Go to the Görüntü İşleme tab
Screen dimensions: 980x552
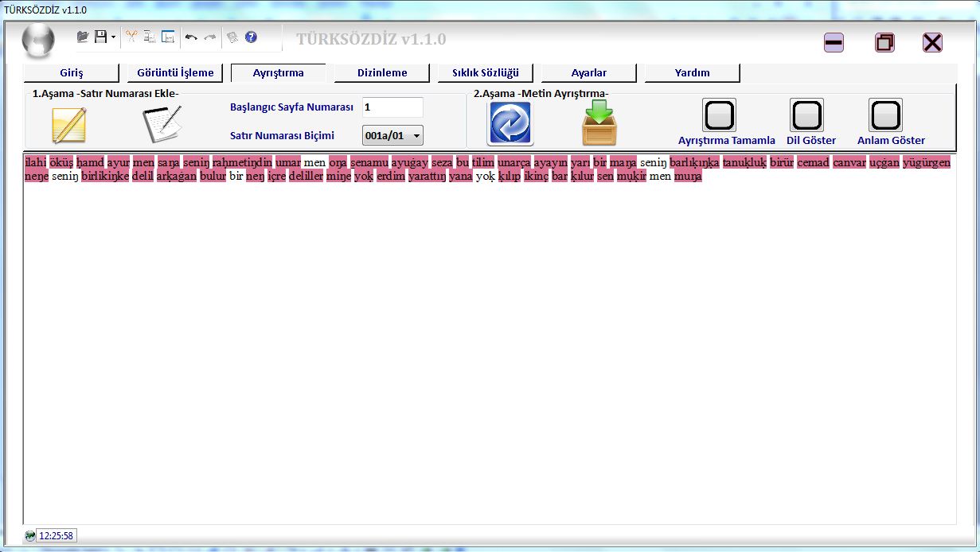pos(175,73)
